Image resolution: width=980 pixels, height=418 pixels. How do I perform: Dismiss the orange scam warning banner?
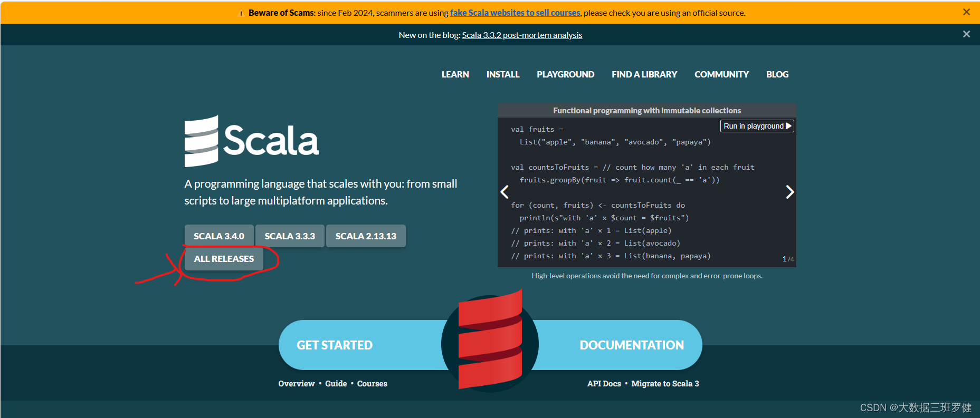click(966, 12)
